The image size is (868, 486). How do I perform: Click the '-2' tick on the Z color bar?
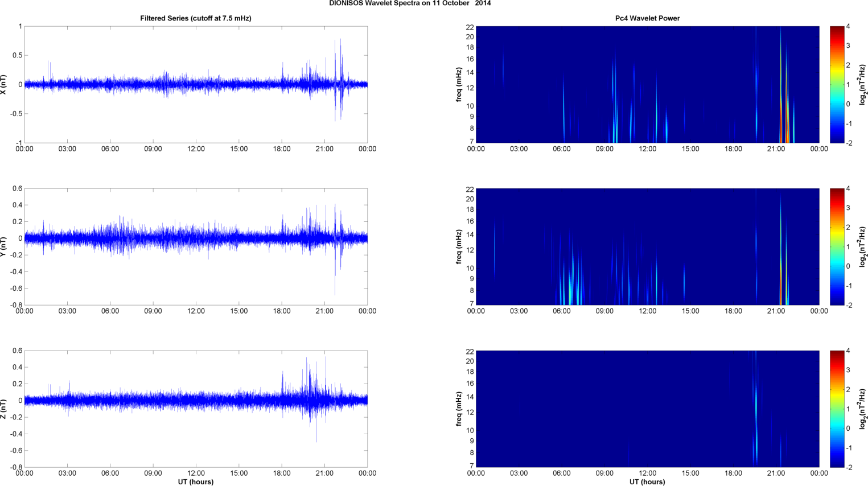pos(849,467)
